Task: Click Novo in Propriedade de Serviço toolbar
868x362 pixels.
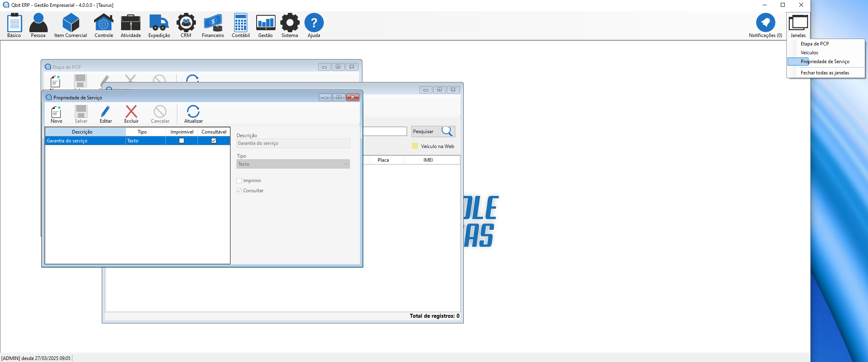Action: (56, 114)
